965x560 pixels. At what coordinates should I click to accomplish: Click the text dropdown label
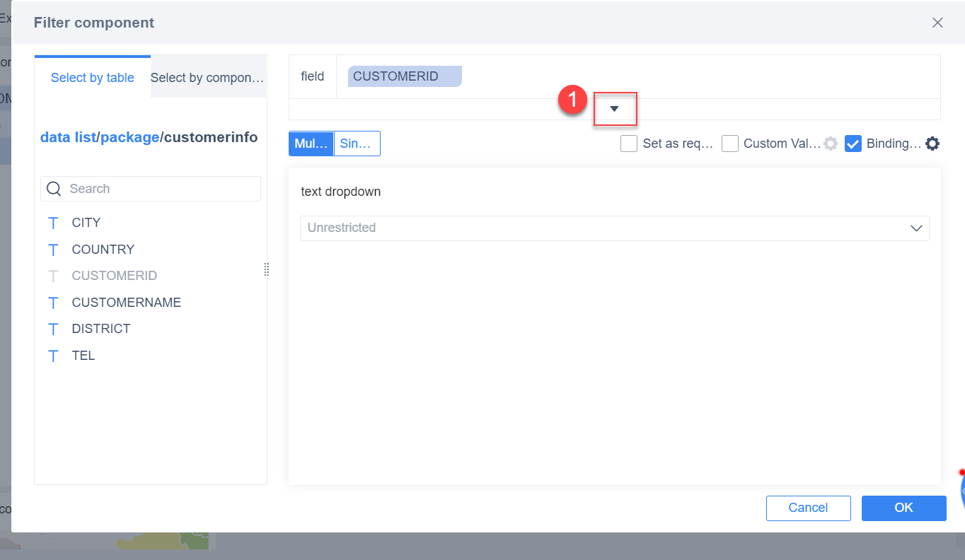pyautogui.click(x=341, y=192)
